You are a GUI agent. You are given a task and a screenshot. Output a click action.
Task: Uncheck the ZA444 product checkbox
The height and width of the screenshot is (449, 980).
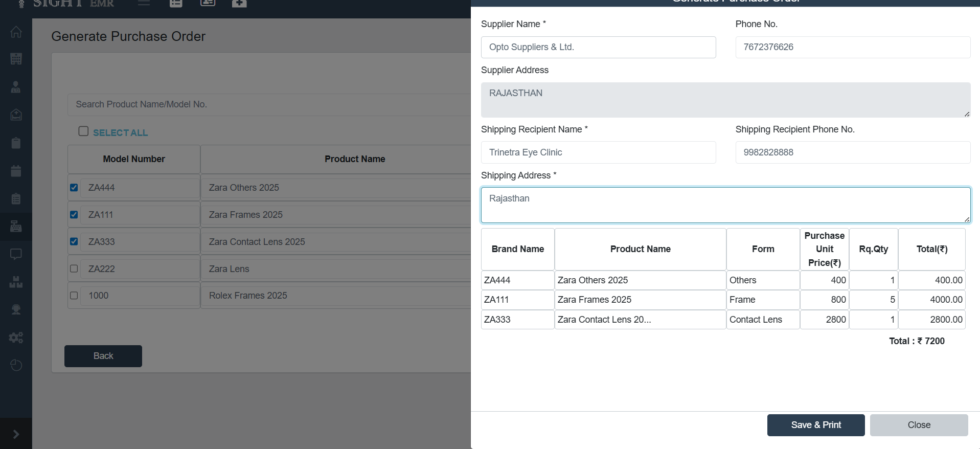[74, 188]
